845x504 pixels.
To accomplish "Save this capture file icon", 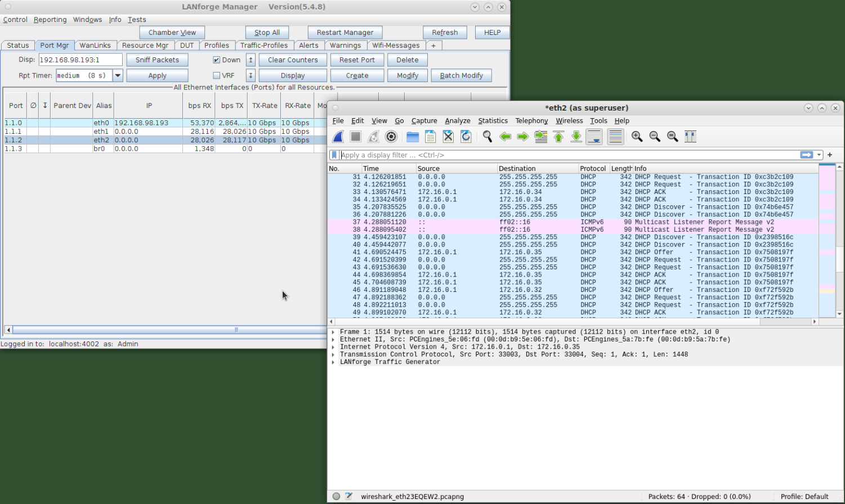I will click(431, 137).
